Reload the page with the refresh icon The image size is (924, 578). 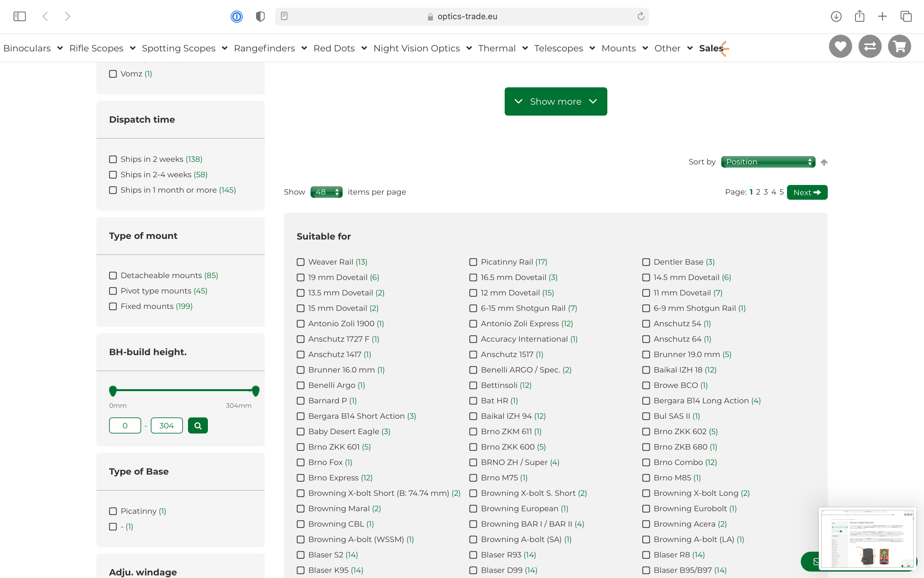pos(641,16)
